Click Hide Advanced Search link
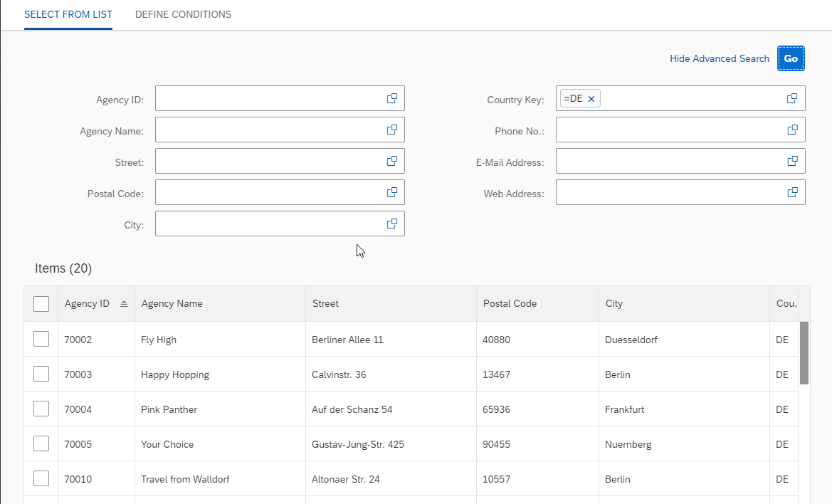The width and height of the screenshot is (832, 504). [720, 58]
